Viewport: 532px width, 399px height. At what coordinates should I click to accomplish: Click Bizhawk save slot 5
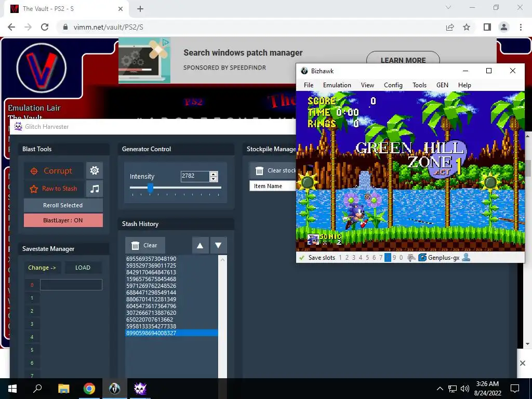tap(367, 258)
